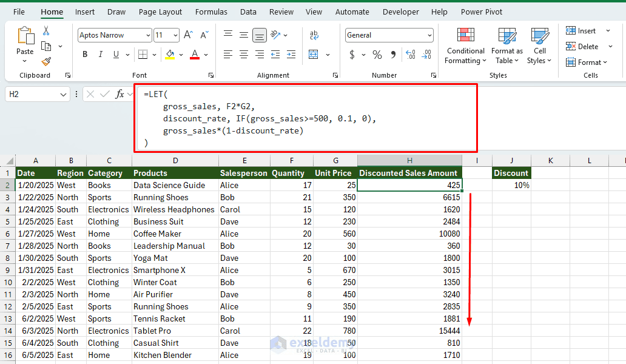Open the Name Box dropdown arrow

pyautogui.click(x=62, y=95)
